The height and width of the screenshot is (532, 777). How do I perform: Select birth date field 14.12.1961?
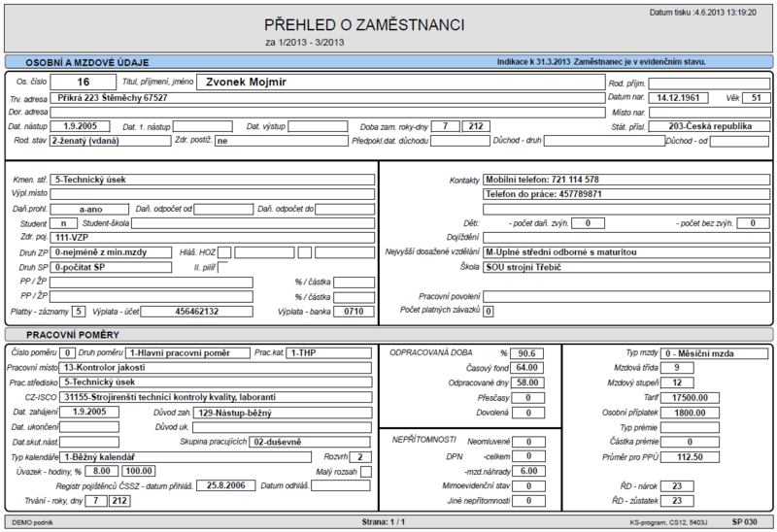click(x=678, y=98)
